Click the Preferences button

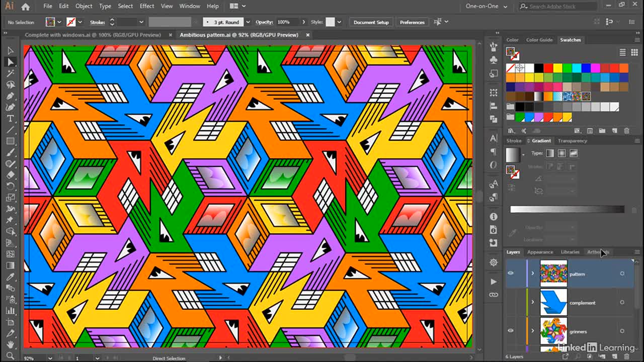click(x=412, y=22)
